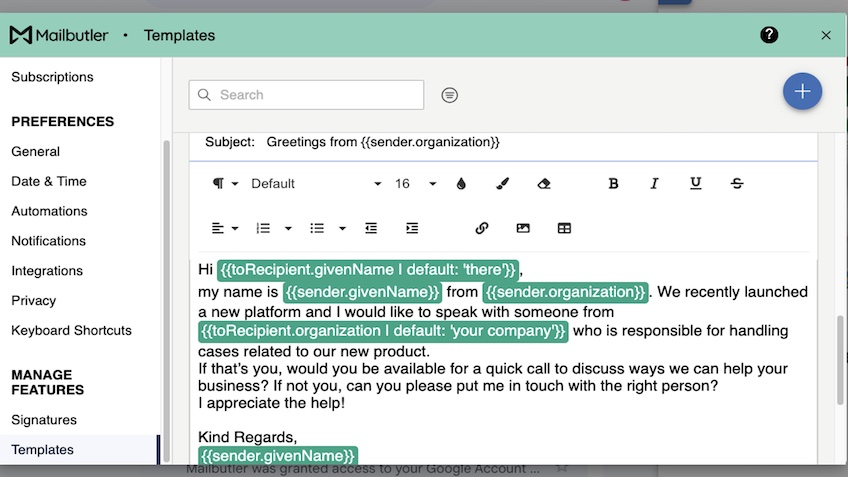Expand the alignment options arrow
The height and width of the screenshot is (477, 848).
235,229
